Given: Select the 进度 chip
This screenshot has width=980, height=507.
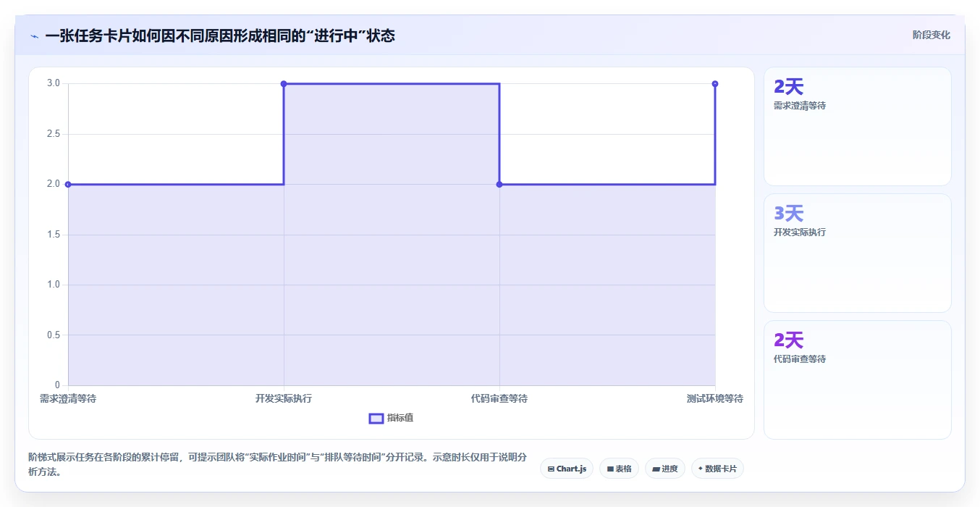Looking at the screenshot, I should pyautogui.click(x=665, y=469).
